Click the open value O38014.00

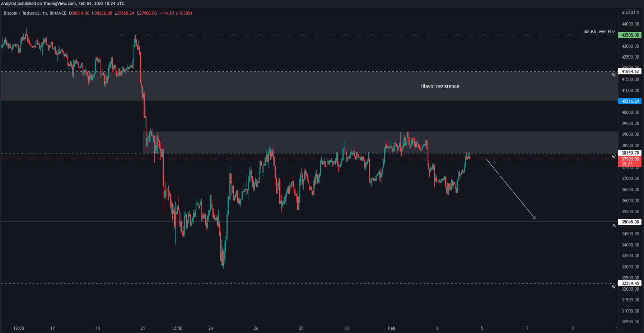tap(79, 13)
